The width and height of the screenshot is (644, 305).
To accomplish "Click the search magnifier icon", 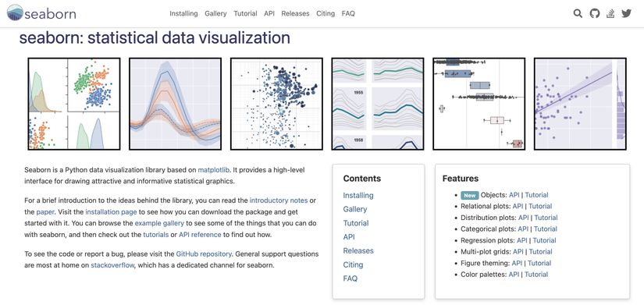I will [x=578, y=13].
